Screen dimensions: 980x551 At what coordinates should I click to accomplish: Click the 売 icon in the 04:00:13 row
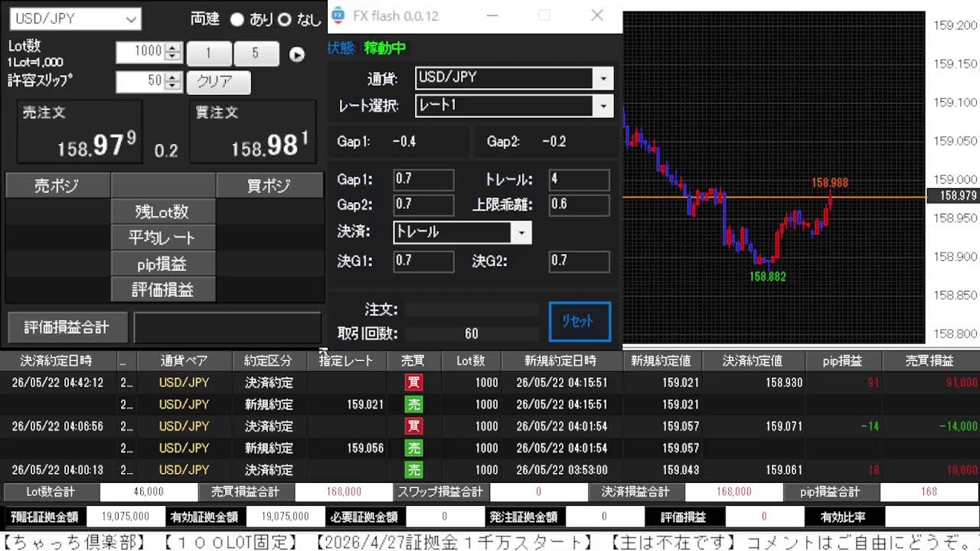(x=413, y=470)
